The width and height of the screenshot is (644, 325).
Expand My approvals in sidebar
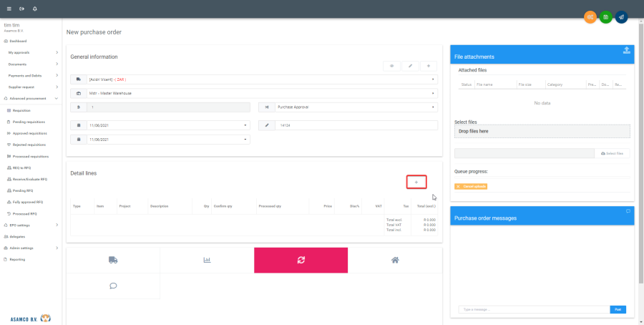click(x=31, y=52)
